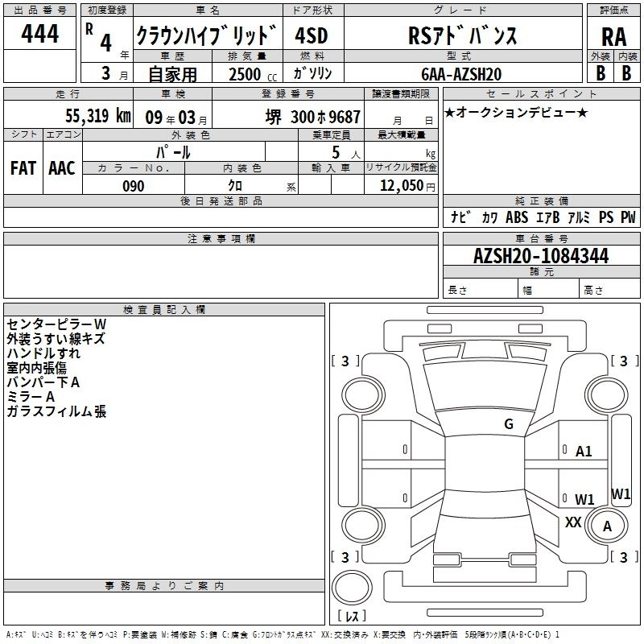Click the オークションデビュー sales point text
The height and width of the screenshot is (644, 644).
pyautogui.click(x=516, y=113)
